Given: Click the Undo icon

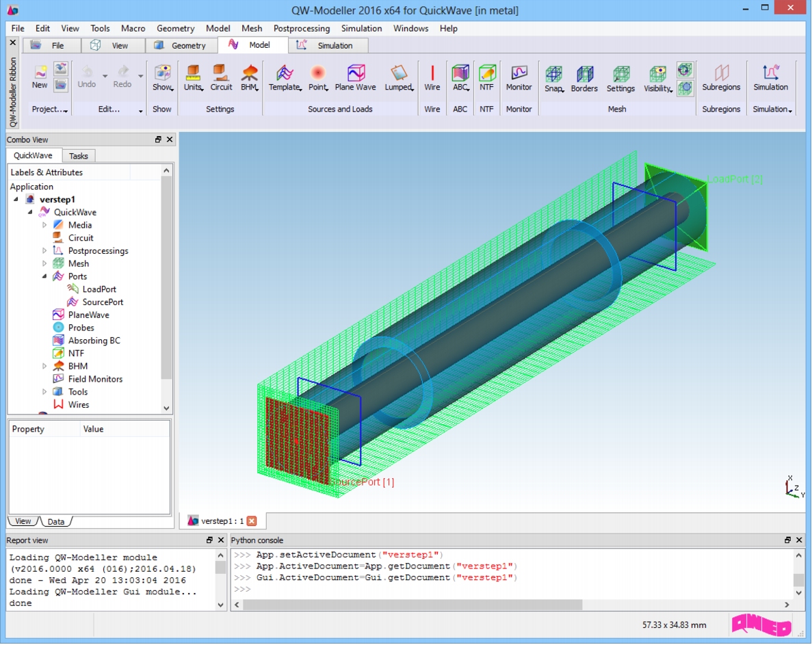Looking at the screenshot, I should tap(86, 77).
